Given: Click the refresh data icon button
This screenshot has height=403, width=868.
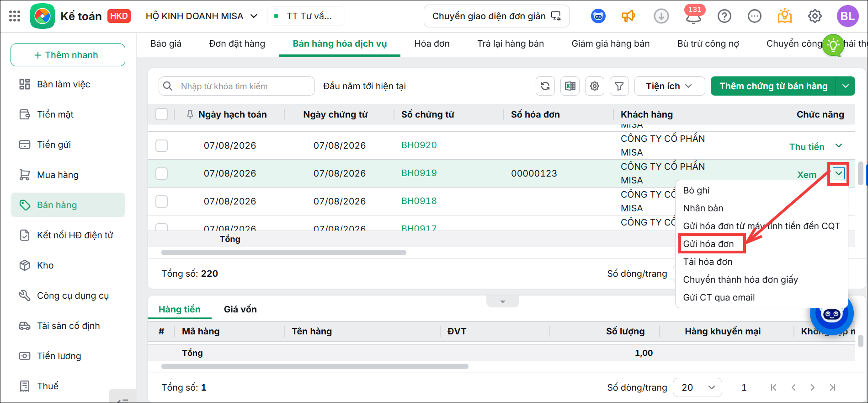Looking at the screenshot, I should [x=545, y=86].
